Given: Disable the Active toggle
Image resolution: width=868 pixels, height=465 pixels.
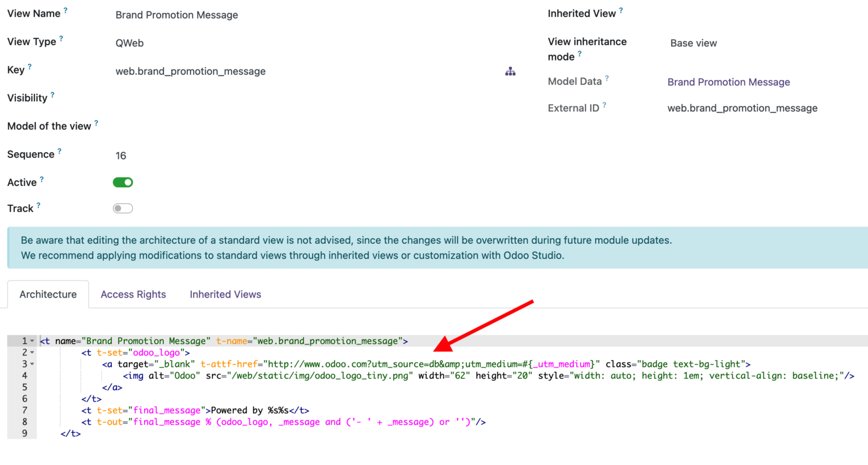Looking at the screenshot, I should [123, 182].
